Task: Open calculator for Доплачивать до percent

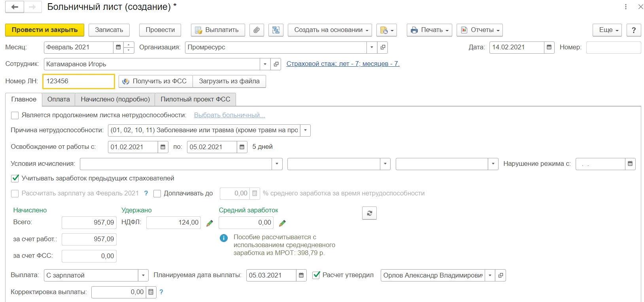Action: (255, 193)
